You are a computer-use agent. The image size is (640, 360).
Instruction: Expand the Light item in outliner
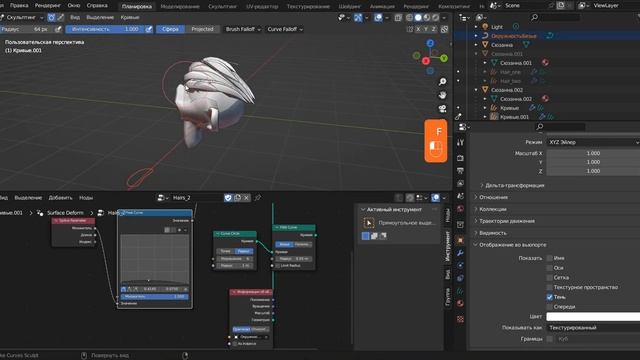(476, 27)
